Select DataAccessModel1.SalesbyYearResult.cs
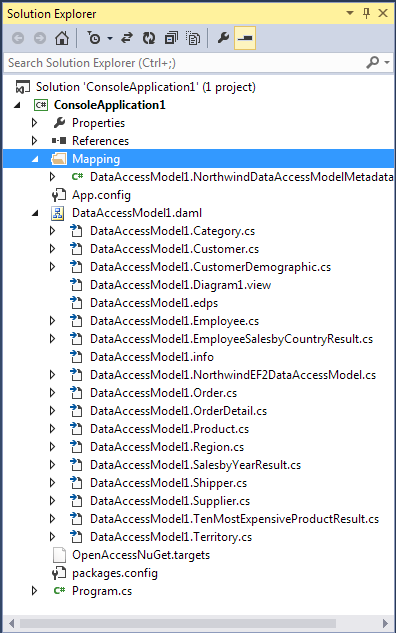The image size is (396, 633). pyautogui.click(x=195, y=465)
